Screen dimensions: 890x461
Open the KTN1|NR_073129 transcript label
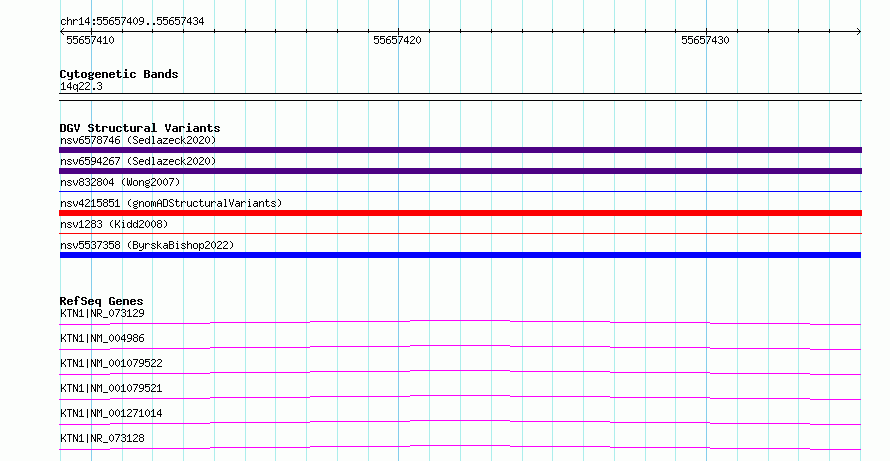102,313
